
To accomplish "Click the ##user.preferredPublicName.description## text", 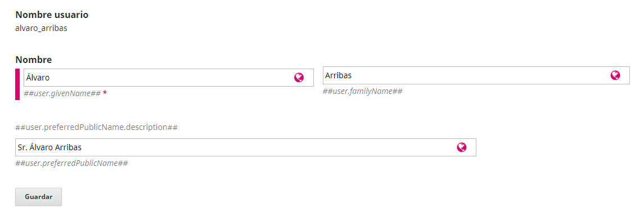I will [x=96, y=127].
